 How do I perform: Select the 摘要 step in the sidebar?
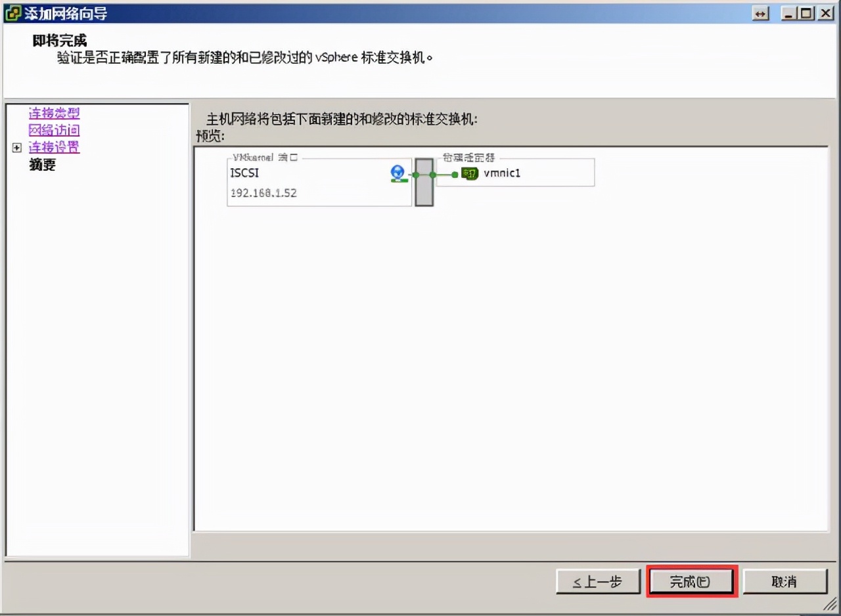click(41, 165)
